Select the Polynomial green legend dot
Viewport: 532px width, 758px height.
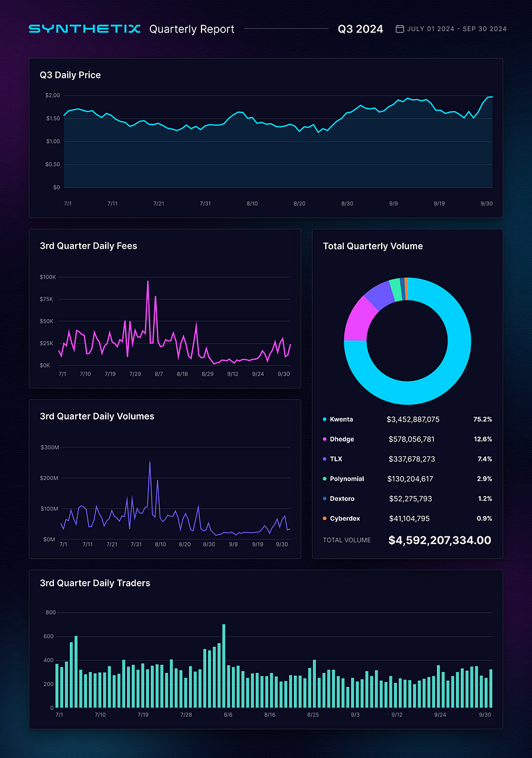325,479
